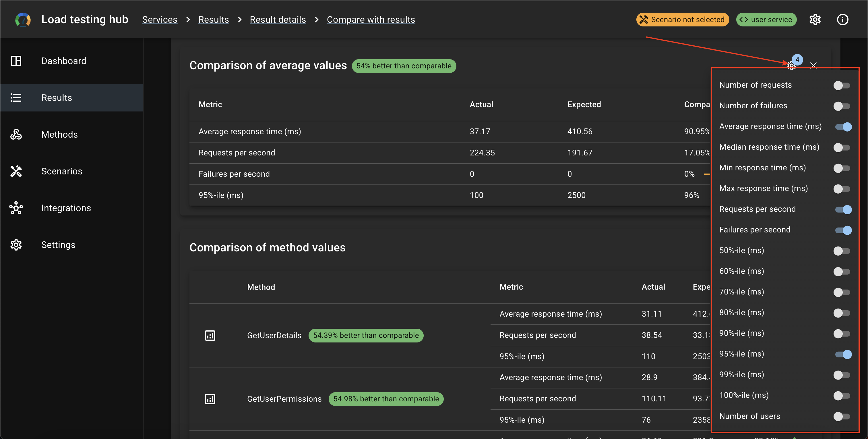Click the Methods webhook icon in sidebar

[16, 134]
